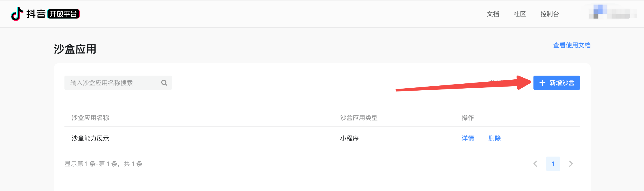Click the plus icon on 新增沙盒 button

click(x=542, y=83)
